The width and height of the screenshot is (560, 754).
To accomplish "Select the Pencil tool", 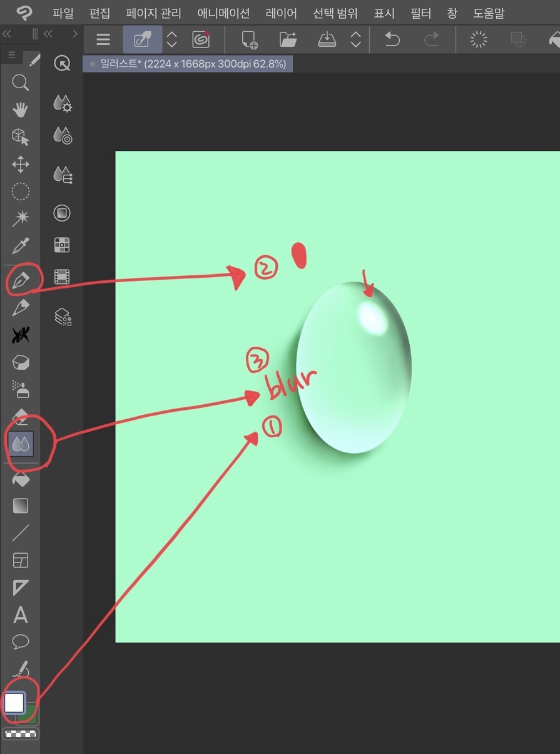I will pos(21,307).
